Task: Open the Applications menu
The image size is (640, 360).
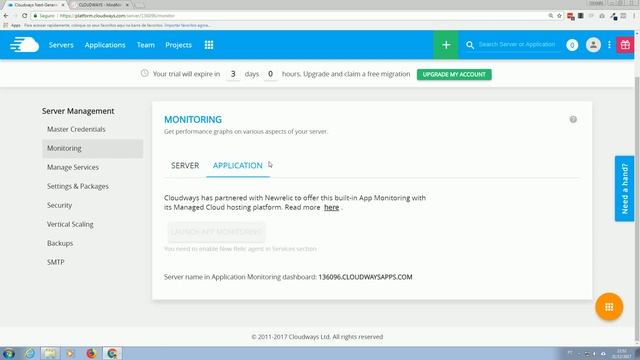Action: [105, 45]
